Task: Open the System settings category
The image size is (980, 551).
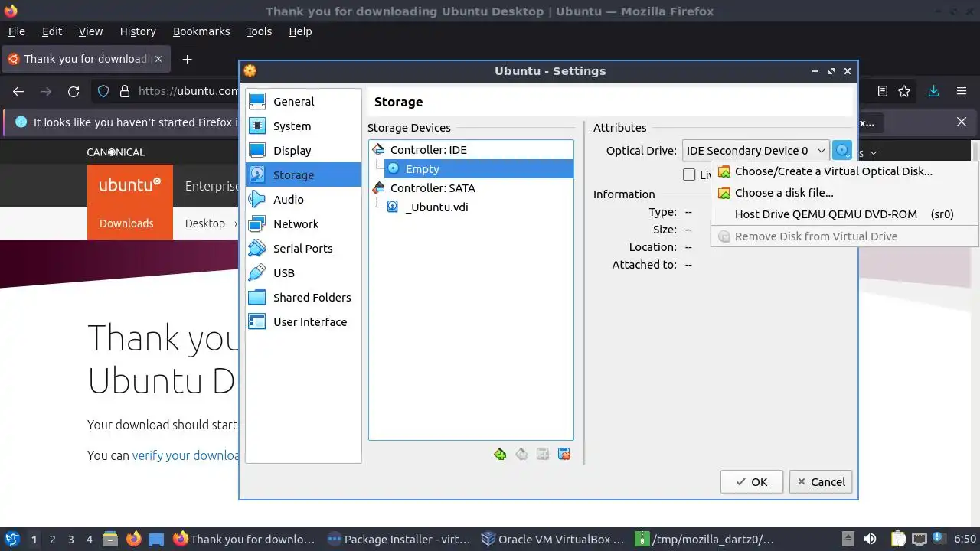Action: pos(303,126)
